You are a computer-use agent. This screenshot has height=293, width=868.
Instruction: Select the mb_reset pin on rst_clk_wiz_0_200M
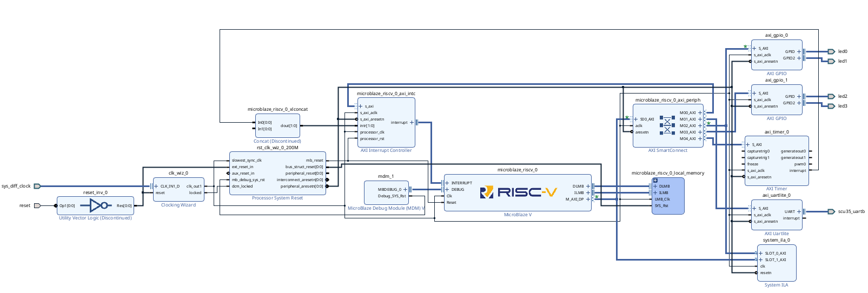pyautogui.click(x=314, y=161)
